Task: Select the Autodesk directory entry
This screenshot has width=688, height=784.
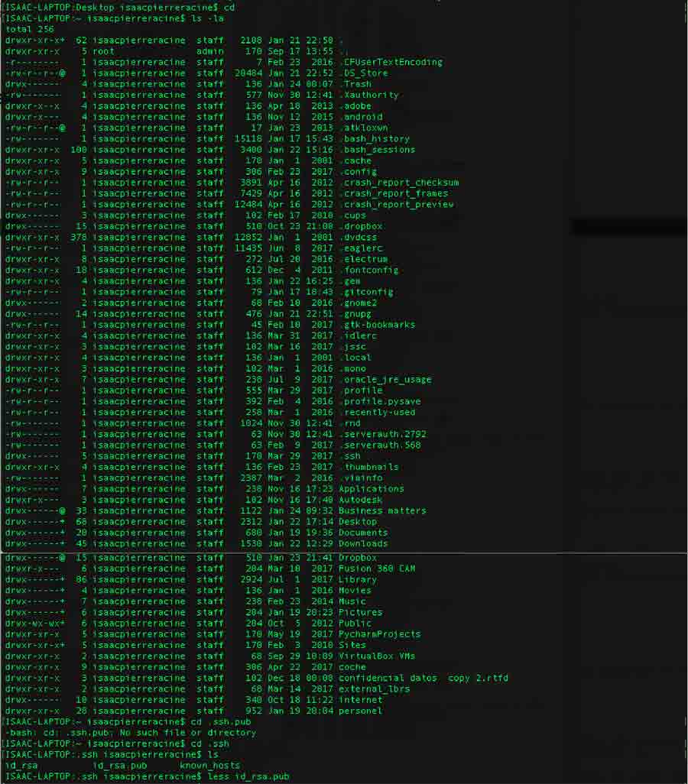Action: pyautogui.click(x=360, y=500)
